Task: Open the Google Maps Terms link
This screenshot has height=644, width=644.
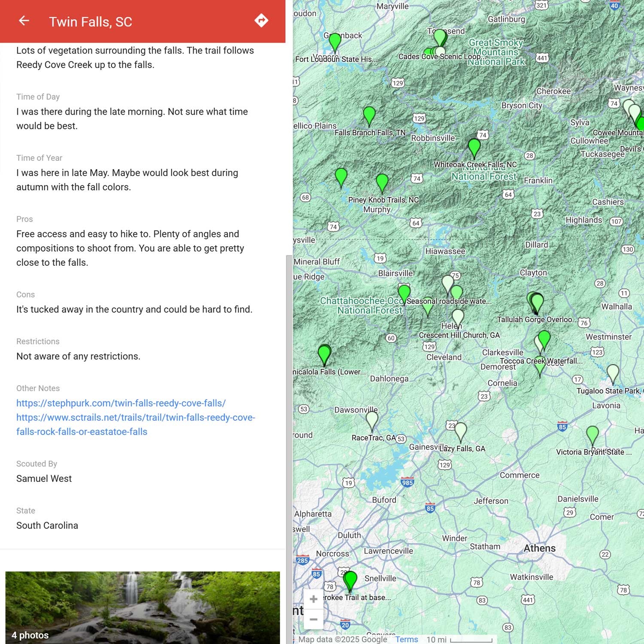Action: coord(406,639)
